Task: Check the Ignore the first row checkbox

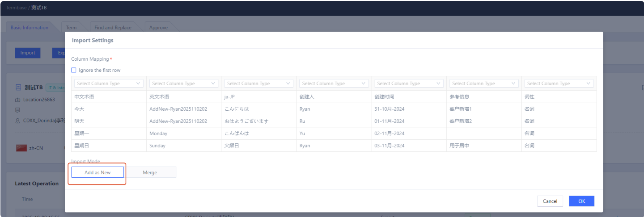Action: [74, 70]
